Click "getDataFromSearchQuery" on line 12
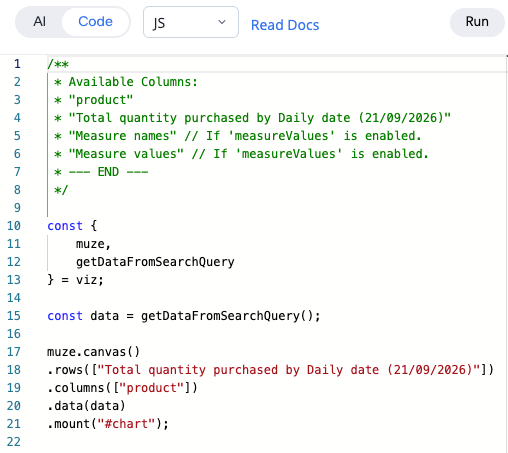Viewport: 508px width, 453px height. coord(155,262)
